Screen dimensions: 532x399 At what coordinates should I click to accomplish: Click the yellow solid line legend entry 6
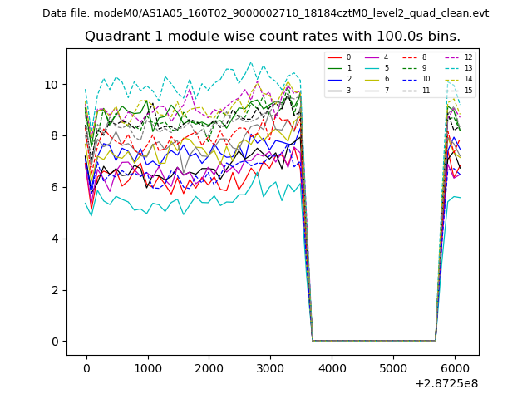[377, 79]
